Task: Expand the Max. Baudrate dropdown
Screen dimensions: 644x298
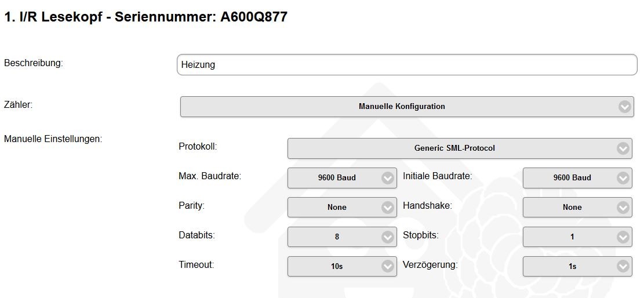Action: coord(336,178)
